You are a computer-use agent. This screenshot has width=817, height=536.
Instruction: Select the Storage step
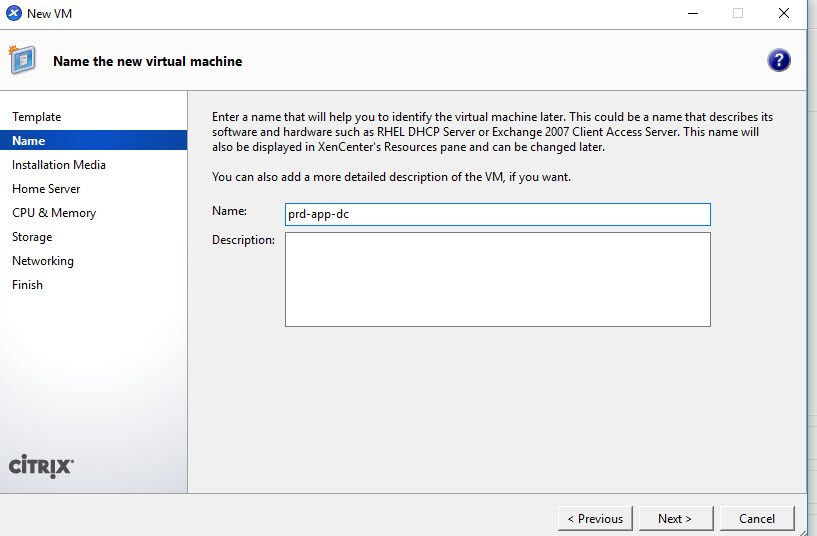pos(32,237)
